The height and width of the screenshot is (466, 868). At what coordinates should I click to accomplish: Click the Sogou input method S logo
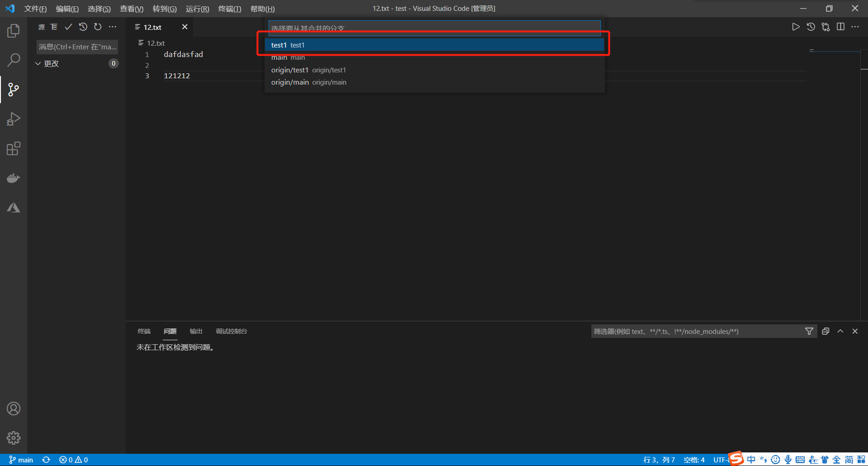(736, 458)
